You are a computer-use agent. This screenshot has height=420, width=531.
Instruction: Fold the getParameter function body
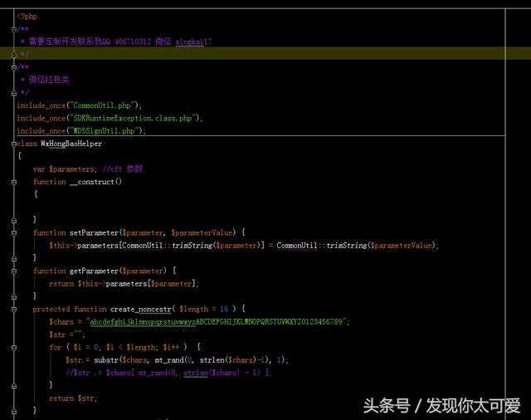click(x=14, y=271)
